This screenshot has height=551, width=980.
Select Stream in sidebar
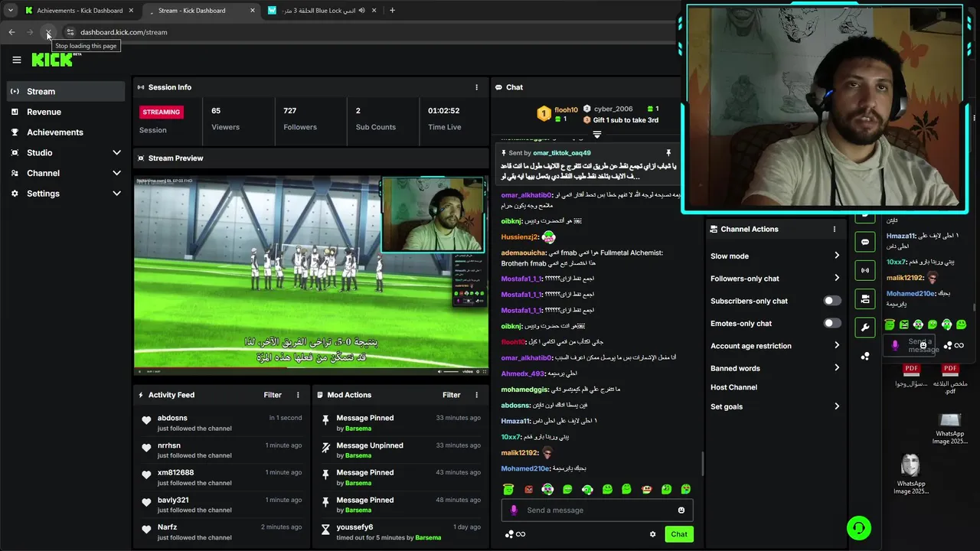tap(66, 91)
